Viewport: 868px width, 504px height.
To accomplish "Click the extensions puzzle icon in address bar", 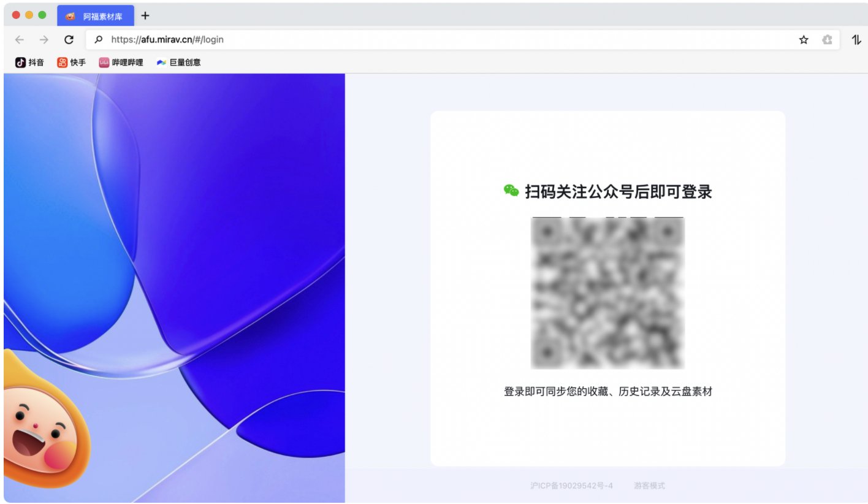I will tap(827, 39).
